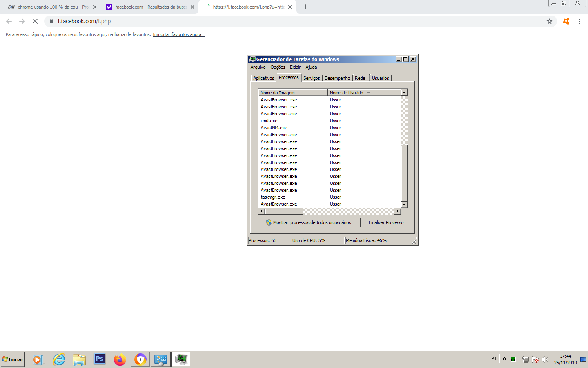Open a new browser tab with plus icon
588x368 pixels.
click(x=305, y=7)
